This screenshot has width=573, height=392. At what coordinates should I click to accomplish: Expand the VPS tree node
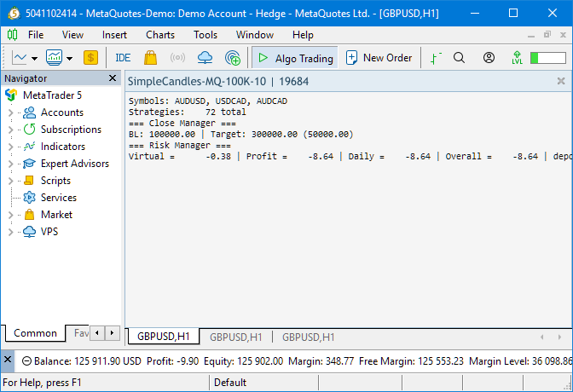[x=10, y=232]
